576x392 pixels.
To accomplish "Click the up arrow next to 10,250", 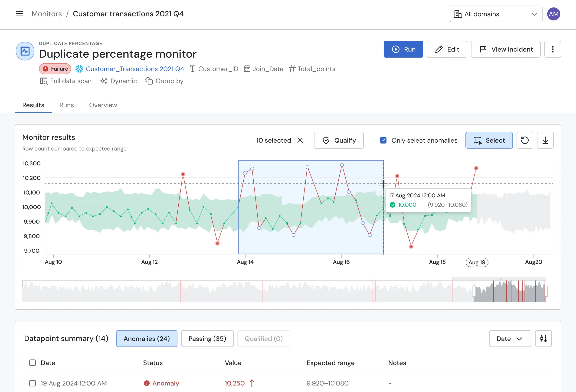I will [x=252, y=383].
